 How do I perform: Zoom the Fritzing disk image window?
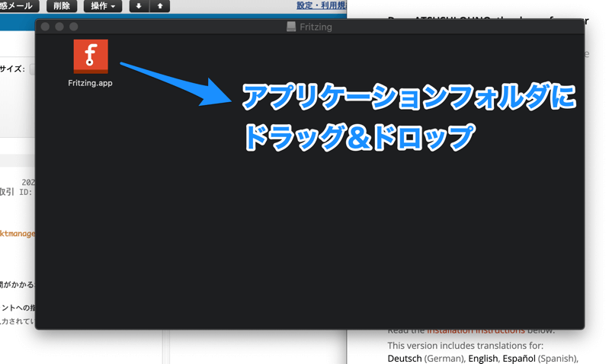tap(74, 27)
